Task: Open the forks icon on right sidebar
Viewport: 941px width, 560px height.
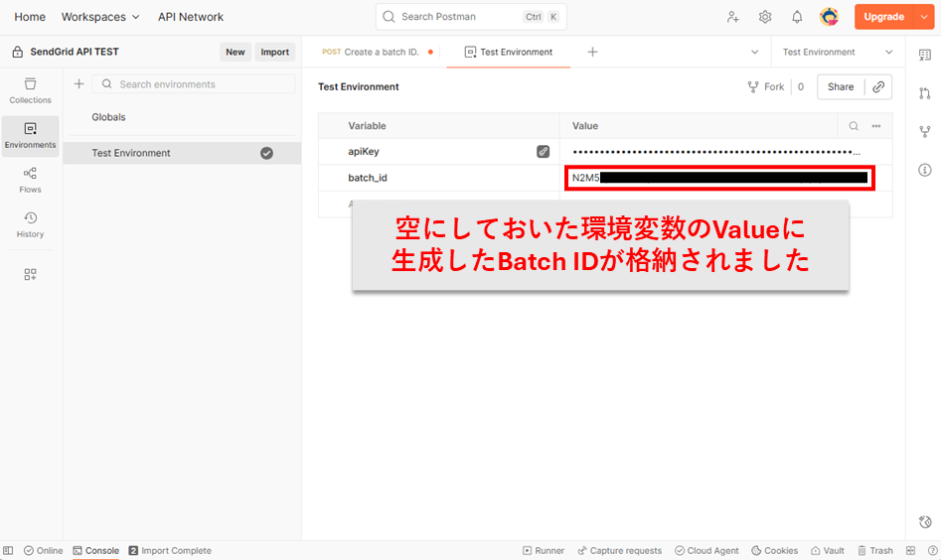Action: click(925, 132)
